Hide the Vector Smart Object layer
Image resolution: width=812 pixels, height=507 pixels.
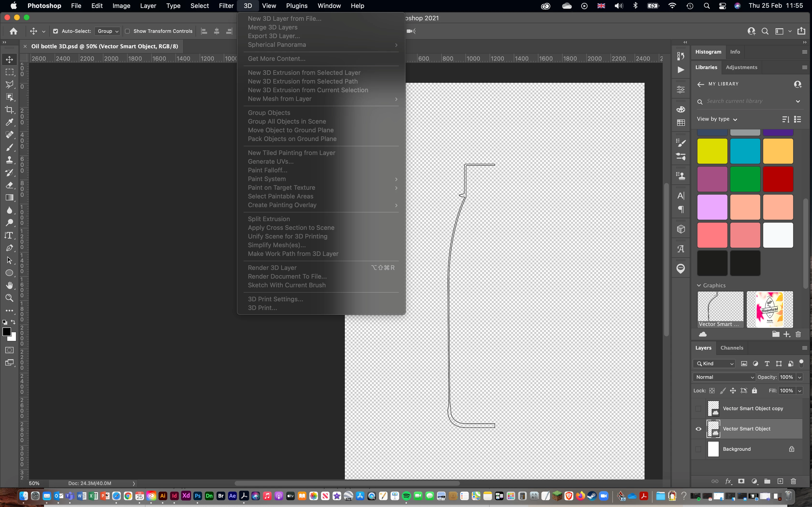[699, 429]
